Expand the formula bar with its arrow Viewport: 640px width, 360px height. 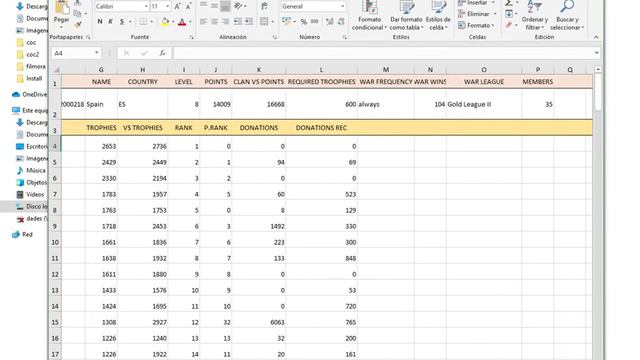tap(596, 53)
